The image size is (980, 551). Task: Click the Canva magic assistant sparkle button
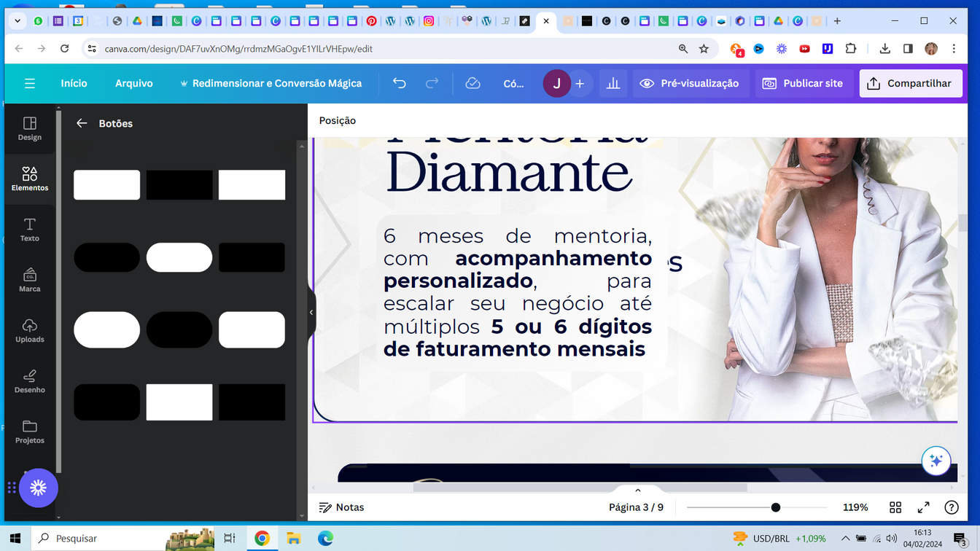coord(936,461)
